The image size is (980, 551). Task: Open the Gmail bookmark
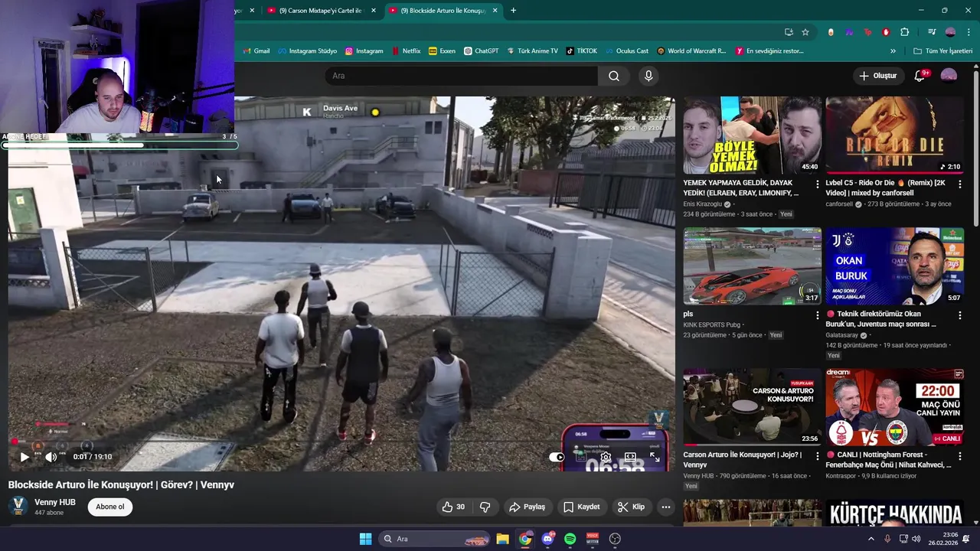point(256,51)
